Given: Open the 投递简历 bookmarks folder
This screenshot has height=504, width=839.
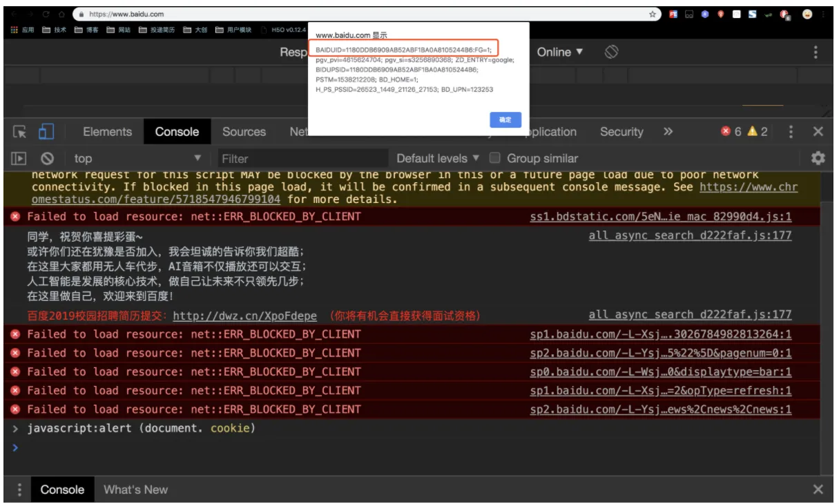Looking at the screenshot, I should click(x=157, y=30).
